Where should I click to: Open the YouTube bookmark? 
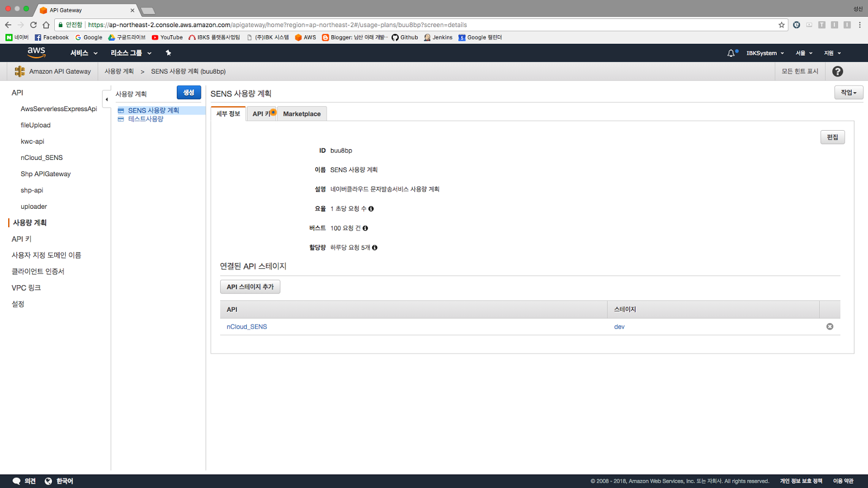click(167, 37)
